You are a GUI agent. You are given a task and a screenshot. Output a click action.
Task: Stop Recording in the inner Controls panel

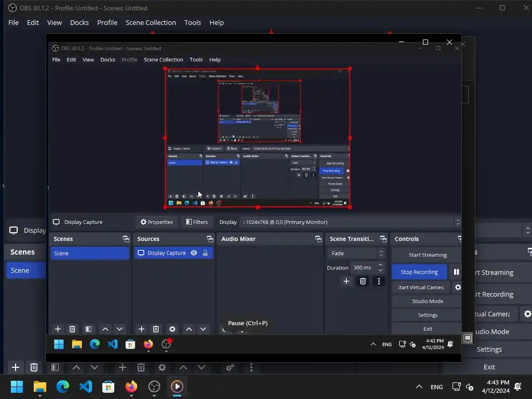[419, 272]
